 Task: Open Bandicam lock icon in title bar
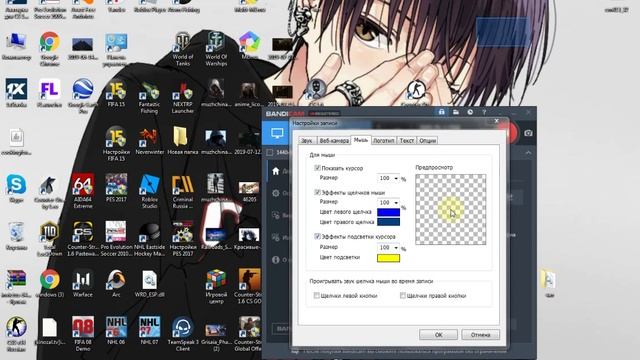pyautogui.click(x=441, y=112)
